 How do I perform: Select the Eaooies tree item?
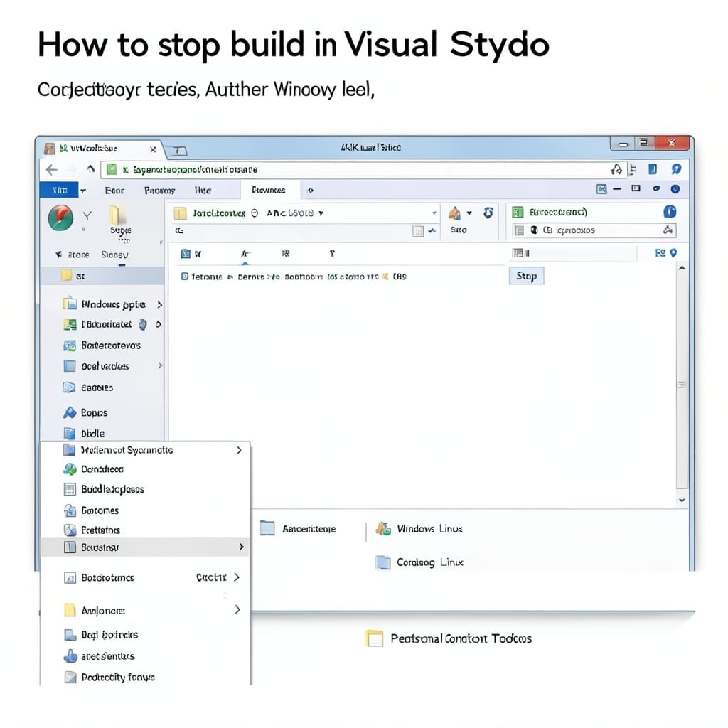pos(97,387)
